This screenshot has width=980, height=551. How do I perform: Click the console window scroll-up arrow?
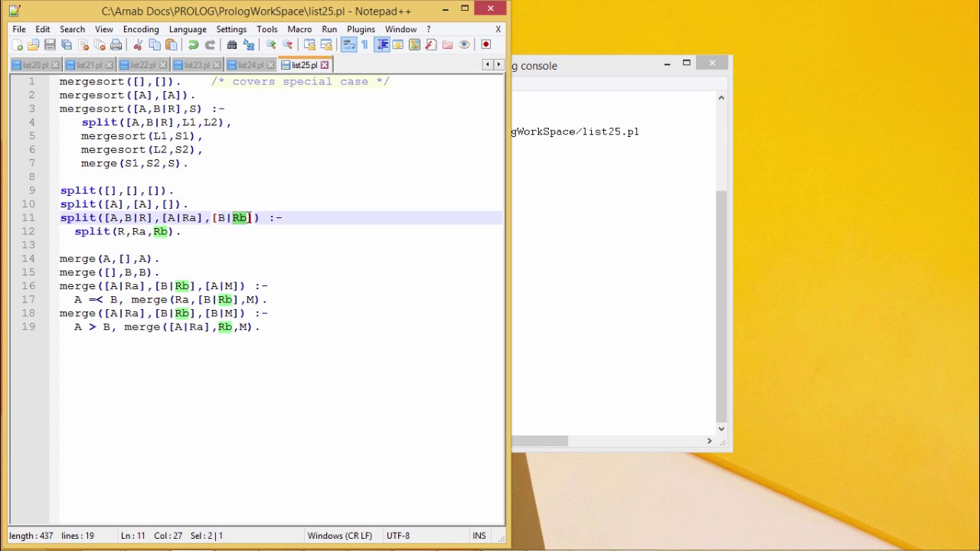click(721, 98)
